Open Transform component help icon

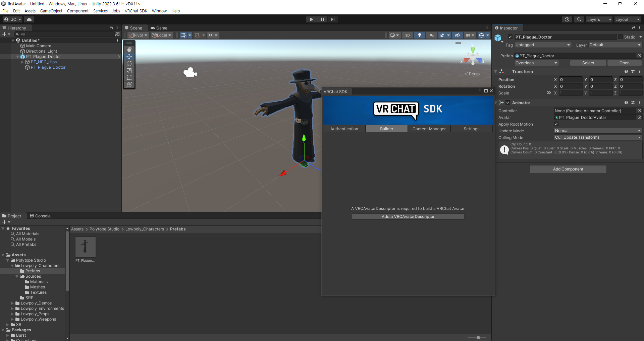(626, 71)
